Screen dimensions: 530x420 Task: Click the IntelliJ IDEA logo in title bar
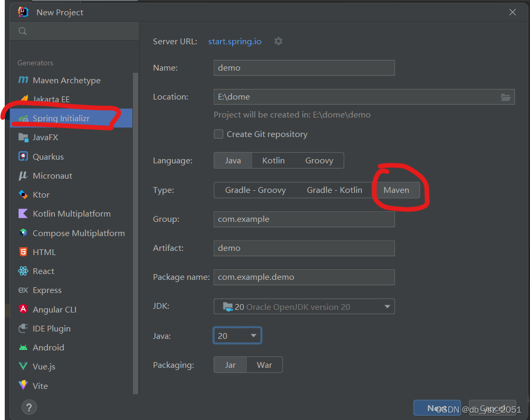pyautogui.click(x=23, y=12)
